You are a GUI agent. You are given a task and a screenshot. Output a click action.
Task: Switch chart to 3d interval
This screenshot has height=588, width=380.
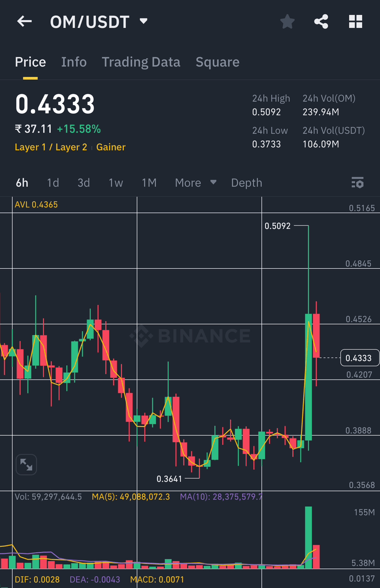tap(84, 183)
